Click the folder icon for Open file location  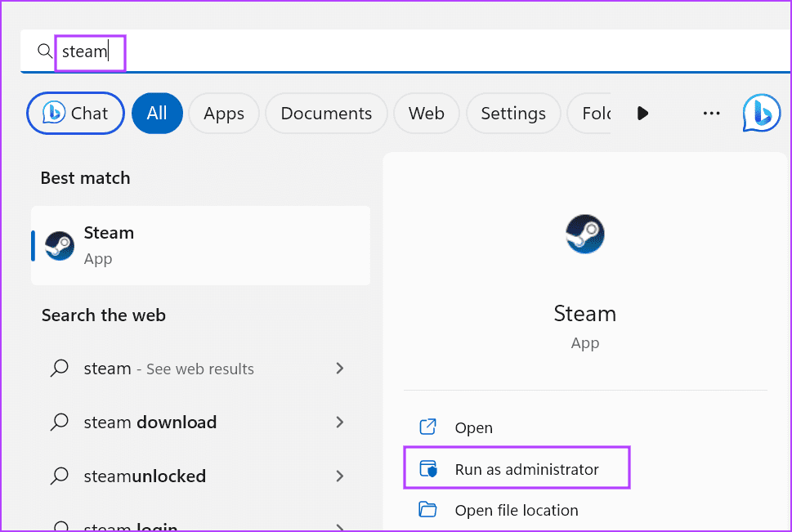click(x=427, y=509)
